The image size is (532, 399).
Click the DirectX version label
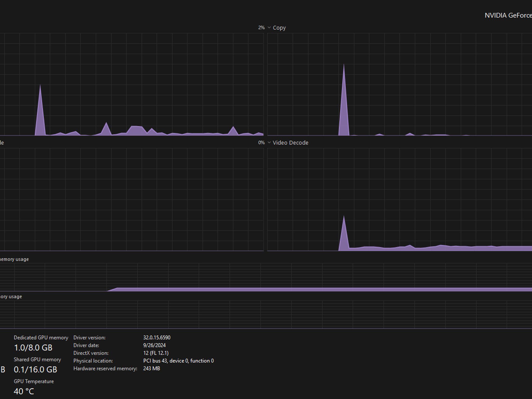[x=91, y=353]
